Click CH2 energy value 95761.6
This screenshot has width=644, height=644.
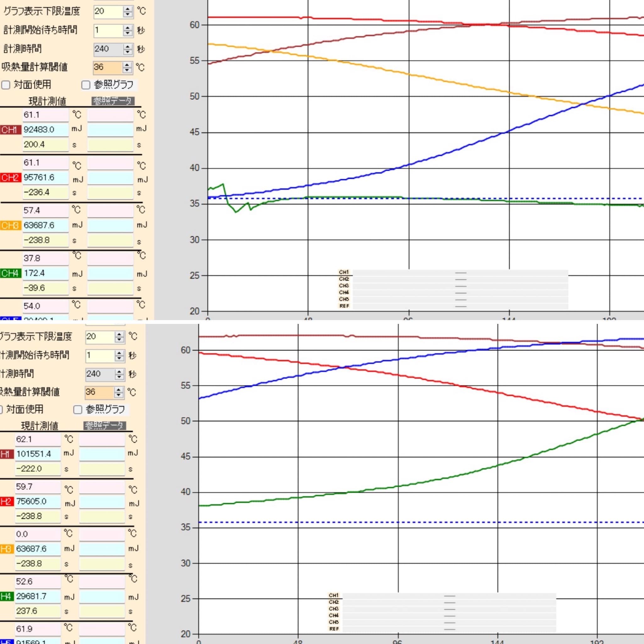(46, 178)
